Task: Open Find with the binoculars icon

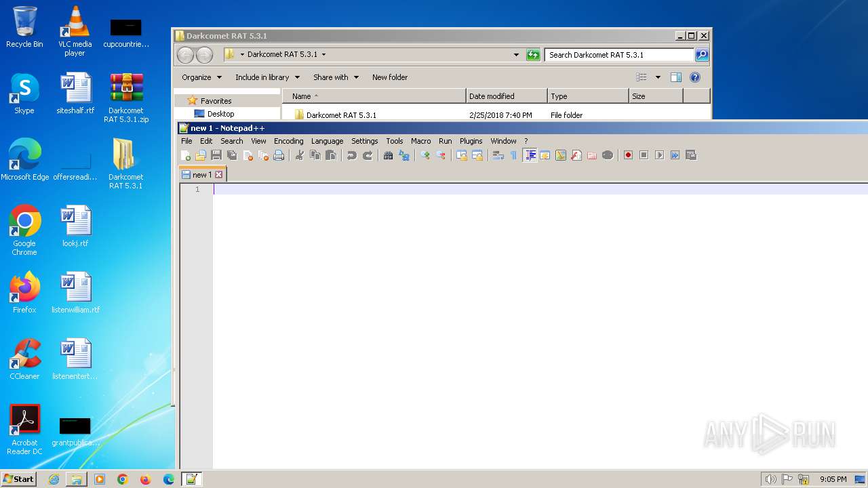Action: tap(388, 155)
